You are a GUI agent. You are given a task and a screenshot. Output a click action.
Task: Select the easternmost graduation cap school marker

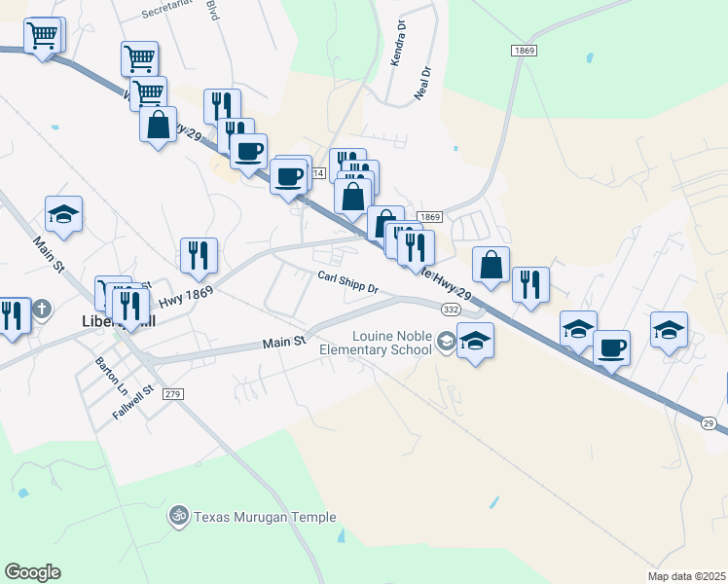(x=669, y=332)
